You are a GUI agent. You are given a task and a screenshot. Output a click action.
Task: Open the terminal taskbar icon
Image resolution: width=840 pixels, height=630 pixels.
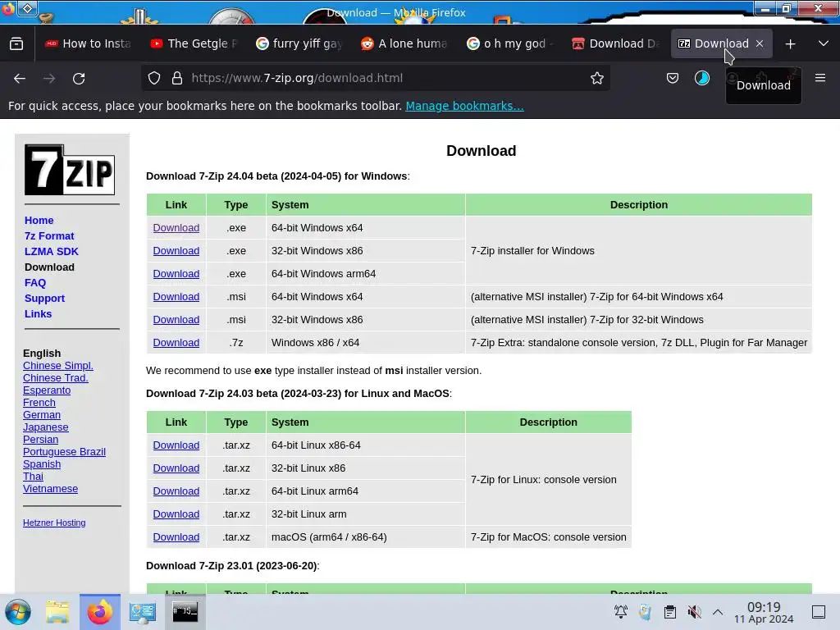coord(185,612)
